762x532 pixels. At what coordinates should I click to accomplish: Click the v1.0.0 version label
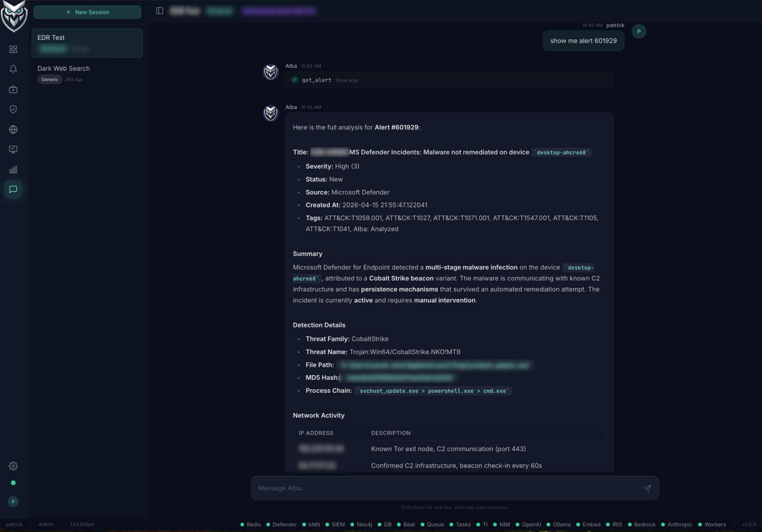(x=749, y=524)
